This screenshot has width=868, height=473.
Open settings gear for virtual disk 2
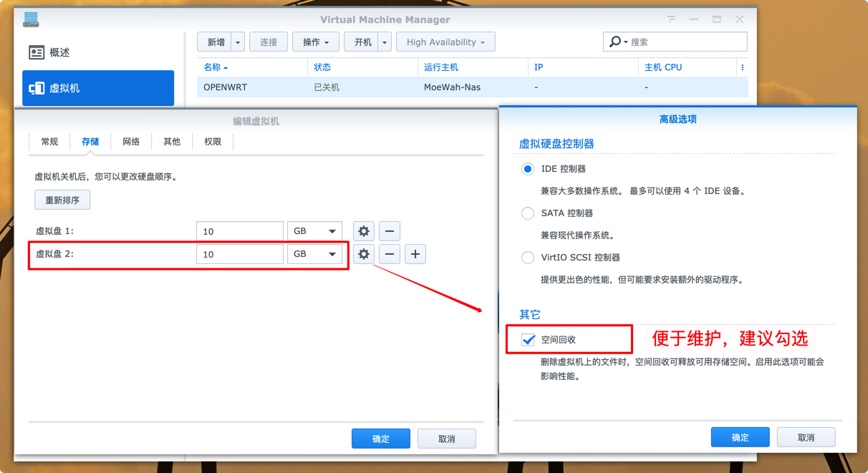364,254
